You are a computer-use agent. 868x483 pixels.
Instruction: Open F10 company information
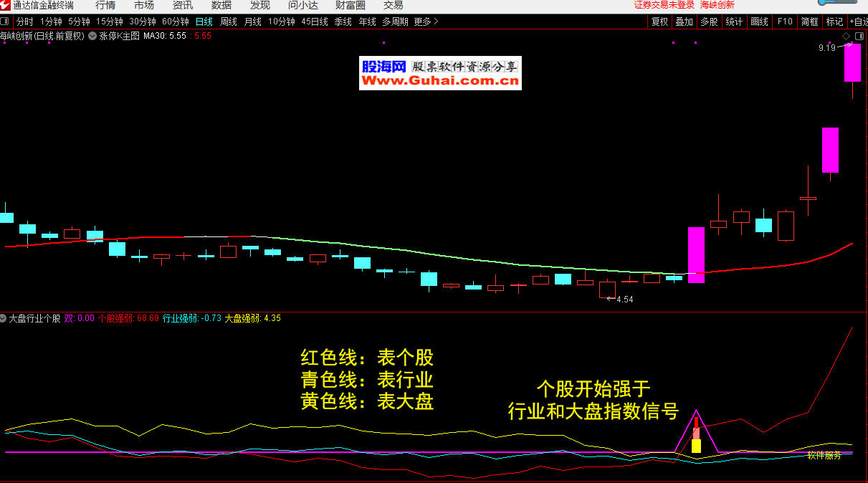coord(785,21)
